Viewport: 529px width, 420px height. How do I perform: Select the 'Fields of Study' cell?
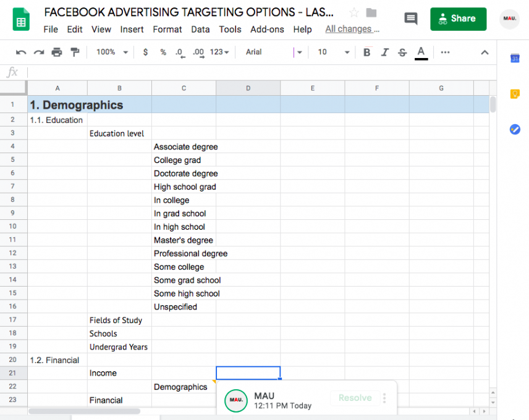[x=119, y=320]
